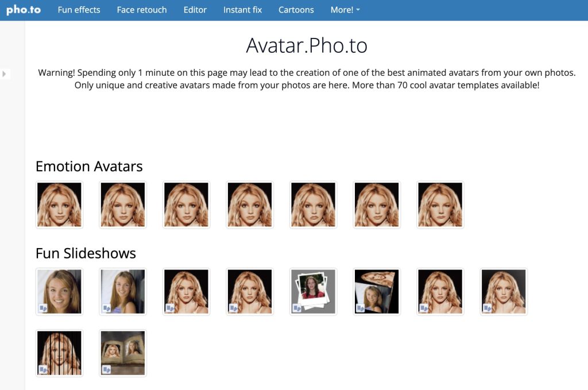Expand the left sidebar arrow
Viewport: 588px width, 390px height.
(4, 74)
